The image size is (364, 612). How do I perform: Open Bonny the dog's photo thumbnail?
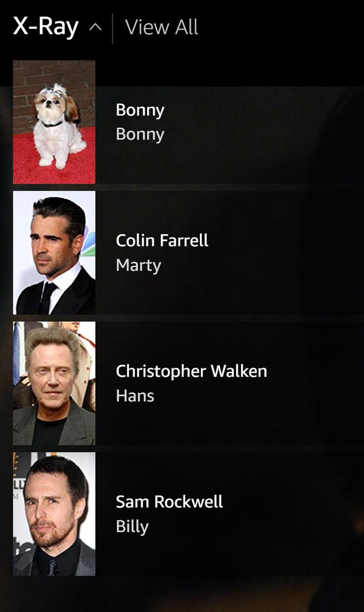(54, 122)
